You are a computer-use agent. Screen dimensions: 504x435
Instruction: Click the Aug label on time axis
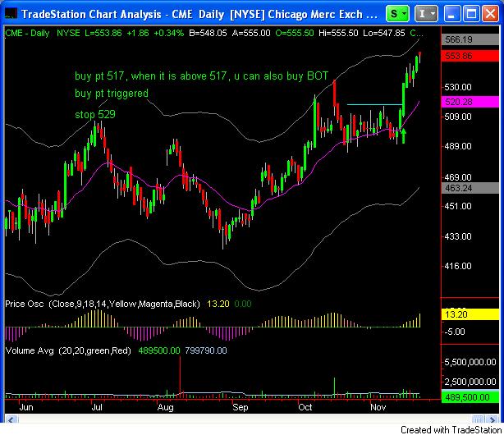pos(166,407)
